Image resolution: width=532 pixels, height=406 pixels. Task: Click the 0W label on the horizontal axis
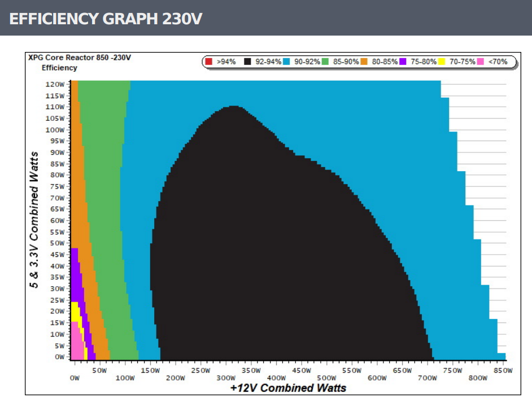click(x=75, y=378)
